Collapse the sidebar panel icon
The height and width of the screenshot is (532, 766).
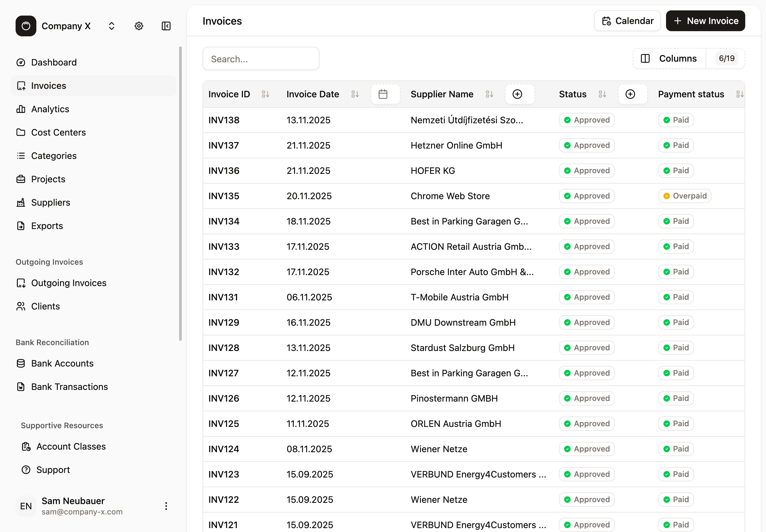[x=166, y=26]
